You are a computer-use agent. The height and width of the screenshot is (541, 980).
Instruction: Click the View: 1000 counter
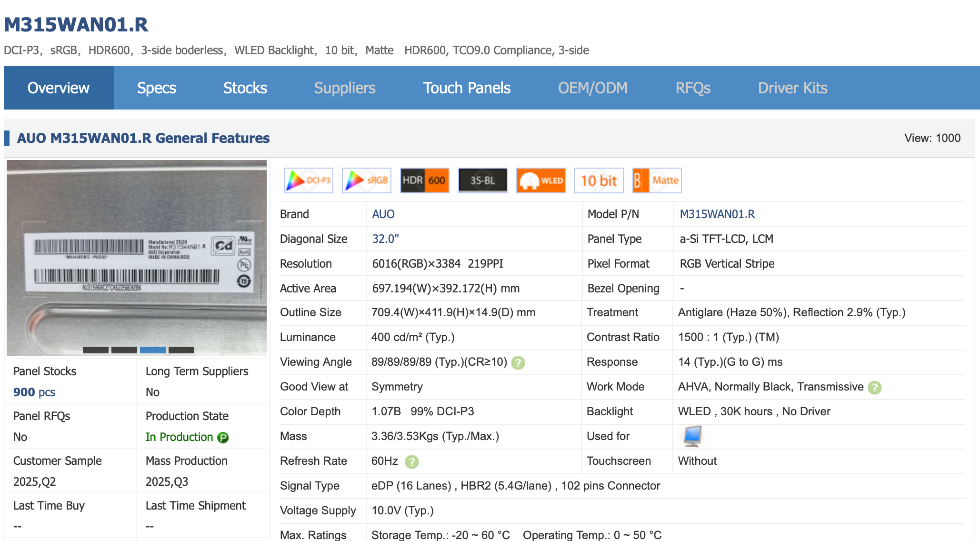[x=932, y=138]
